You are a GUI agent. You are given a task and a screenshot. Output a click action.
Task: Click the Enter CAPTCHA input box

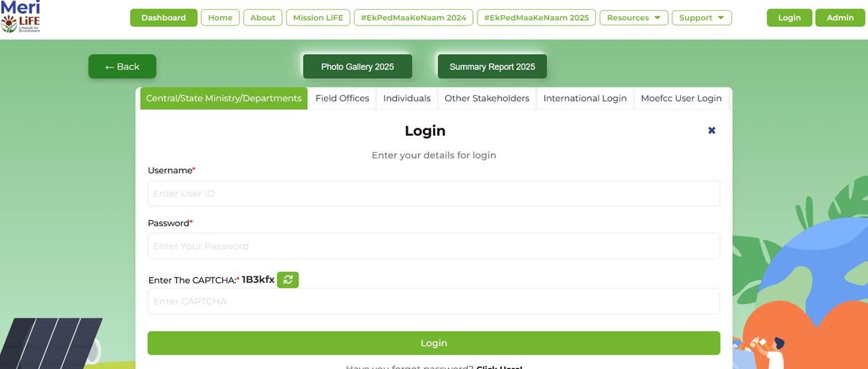click(434, 301)
